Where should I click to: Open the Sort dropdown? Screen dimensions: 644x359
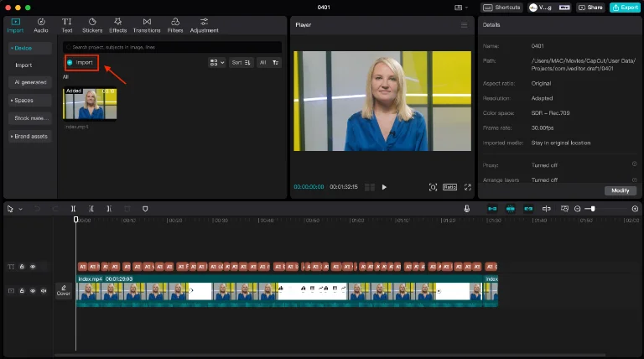[241, 62]
